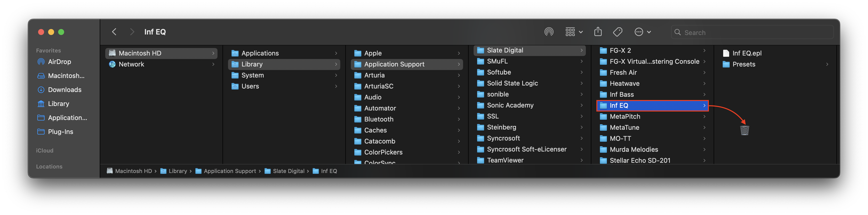868x215 pixels.
Task: Open the Apple folder
Action: pos(407,53)
